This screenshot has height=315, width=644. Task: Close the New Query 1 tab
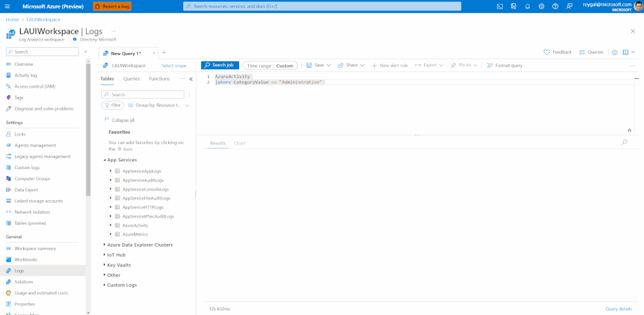[154, 53]
